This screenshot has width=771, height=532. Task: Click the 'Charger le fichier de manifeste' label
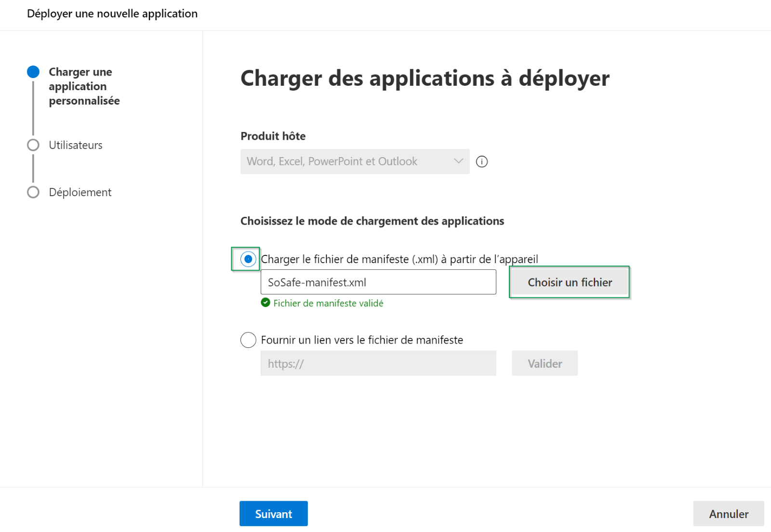coord(399,259)
